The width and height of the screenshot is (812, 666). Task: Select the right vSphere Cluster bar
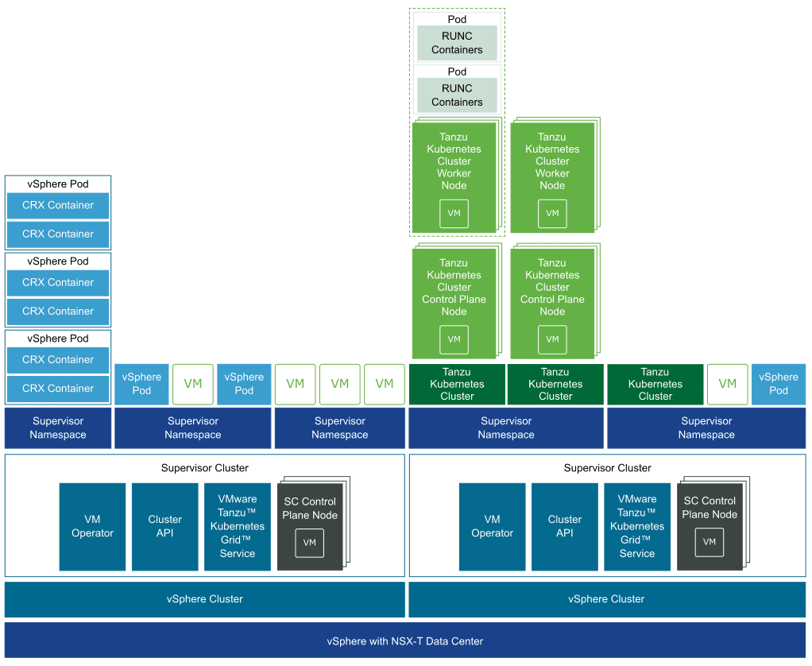606,599
